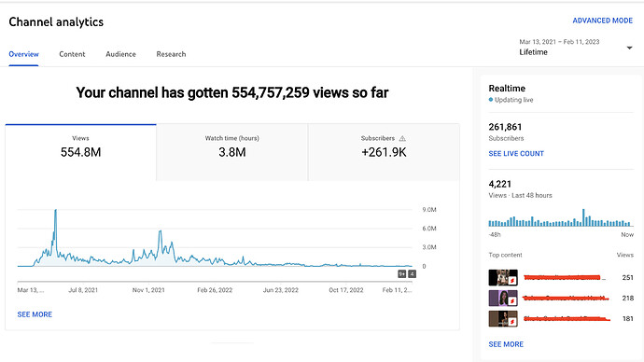Switch to the Content tab
This screenshot has width=644, height=362.
[x=72, y=54]
